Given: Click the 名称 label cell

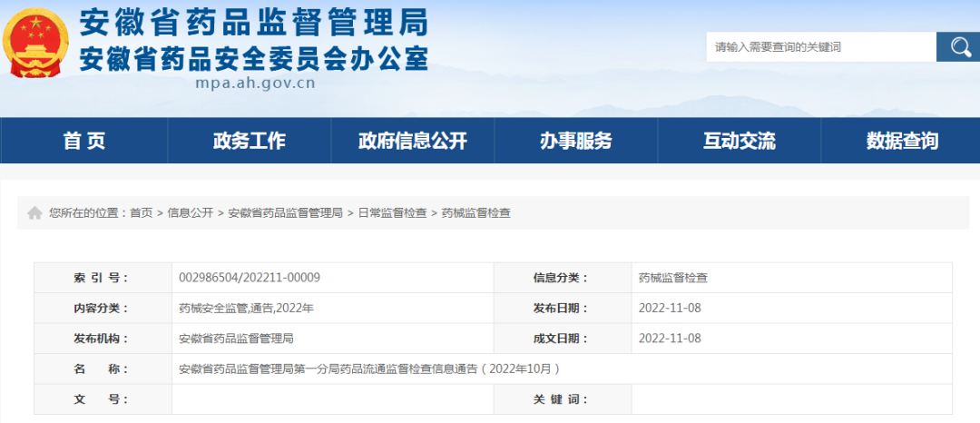Looking at the screenshot, I should coord(103,369).
